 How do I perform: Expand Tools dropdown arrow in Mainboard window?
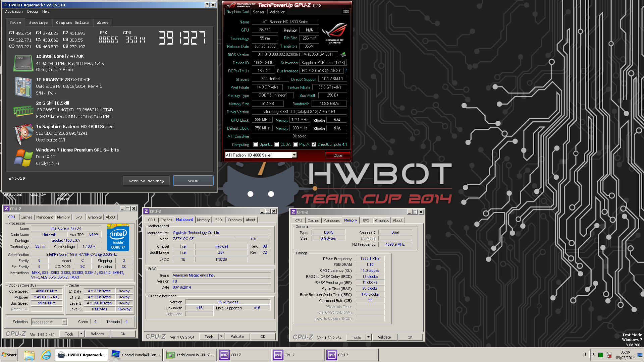(x=221, y=337)
